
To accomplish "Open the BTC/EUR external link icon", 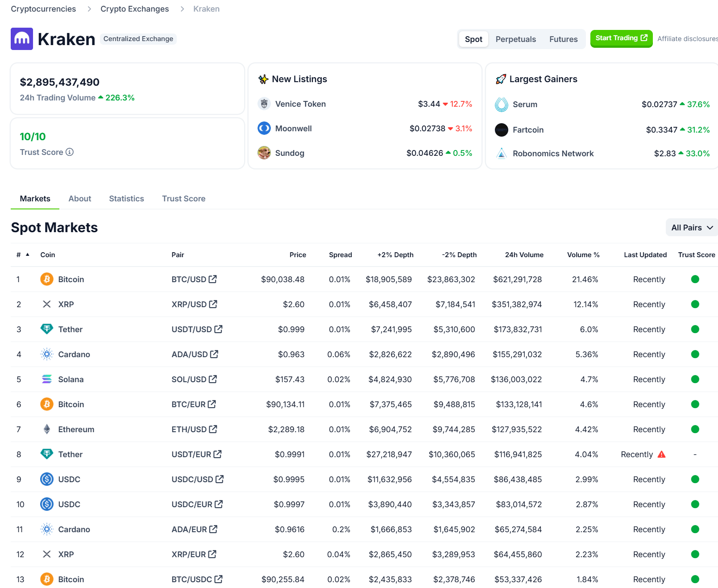I will click(212, 404).
